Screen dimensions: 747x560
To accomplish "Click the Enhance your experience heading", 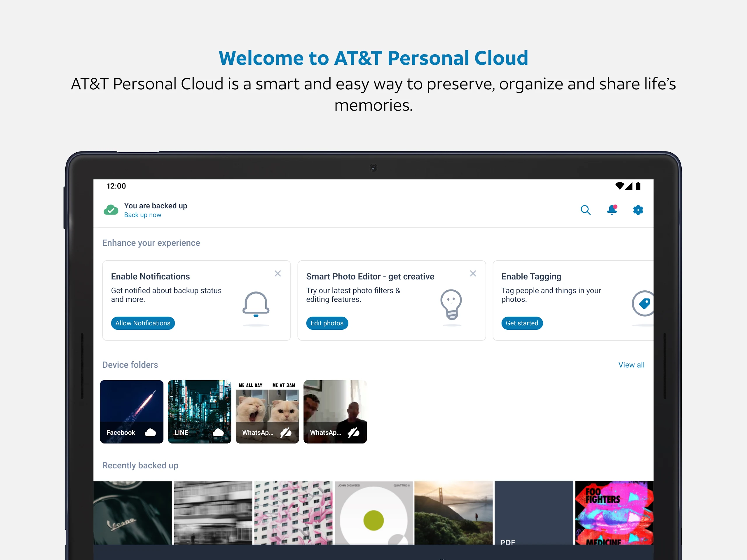I will pyautogui.click(x=151, y=243).
